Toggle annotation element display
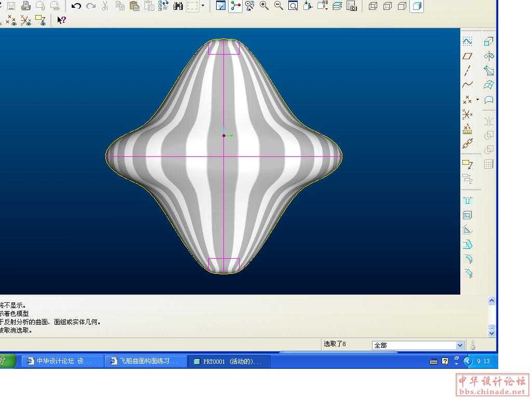The image size is (532, 399). [41, 20]
